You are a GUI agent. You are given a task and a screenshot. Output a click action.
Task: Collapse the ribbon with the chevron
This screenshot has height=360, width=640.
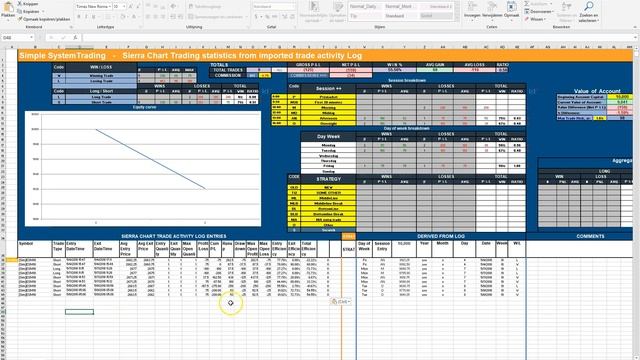635,27
